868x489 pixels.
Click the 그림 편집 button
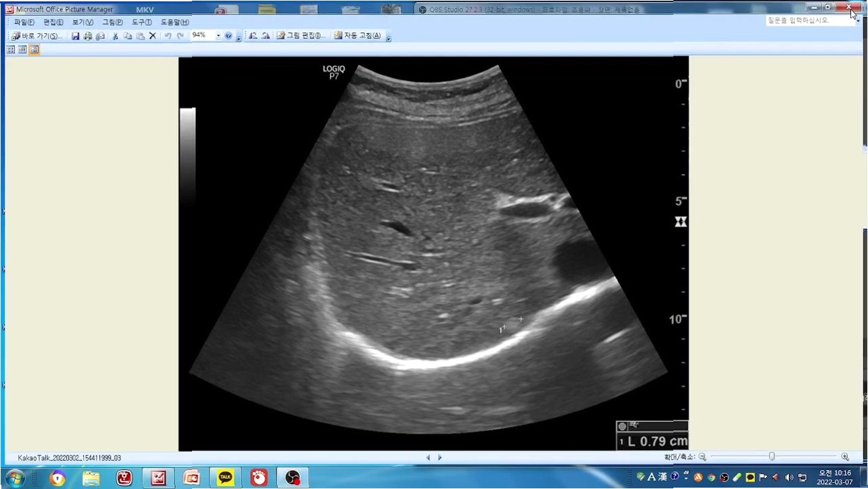[302, 36]
